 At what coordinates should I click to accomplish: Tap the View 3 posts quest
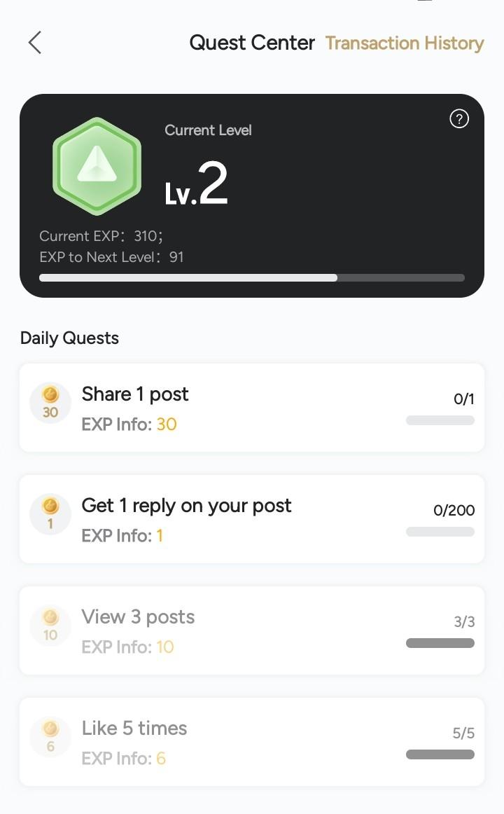[138, 617]
